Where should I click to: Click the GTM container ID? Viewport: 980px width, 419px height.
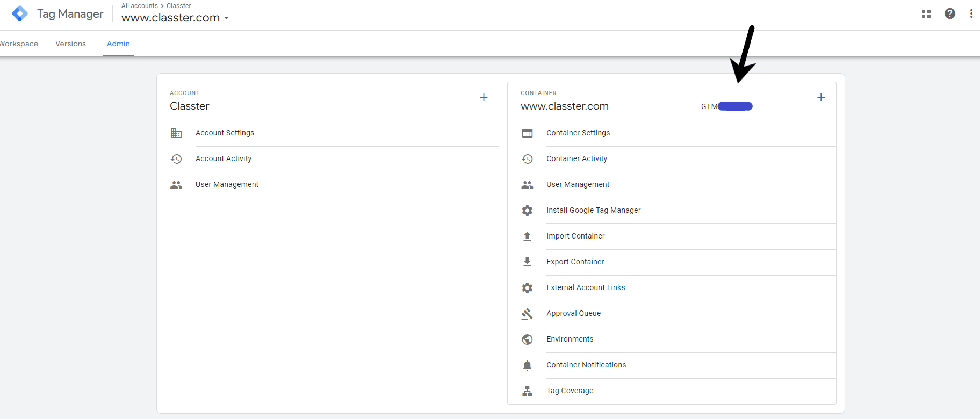pos(726,106)
